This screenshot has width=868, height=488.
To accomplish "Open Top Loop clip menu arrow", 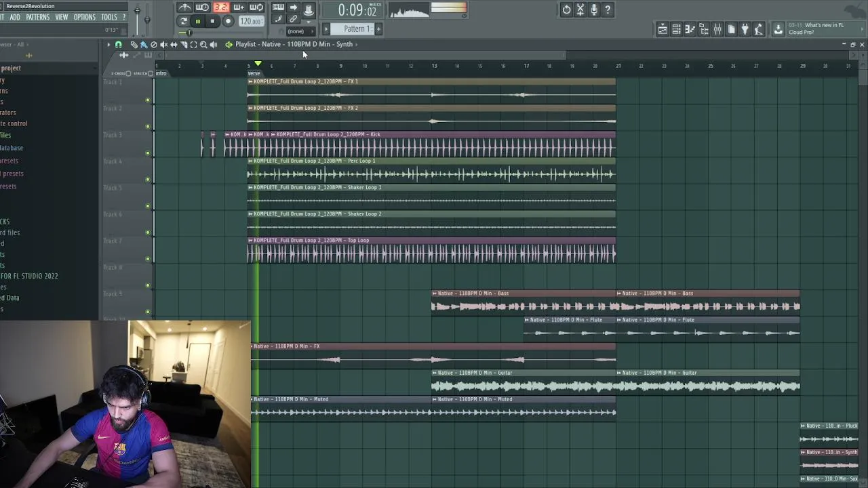I will (250, 240).
